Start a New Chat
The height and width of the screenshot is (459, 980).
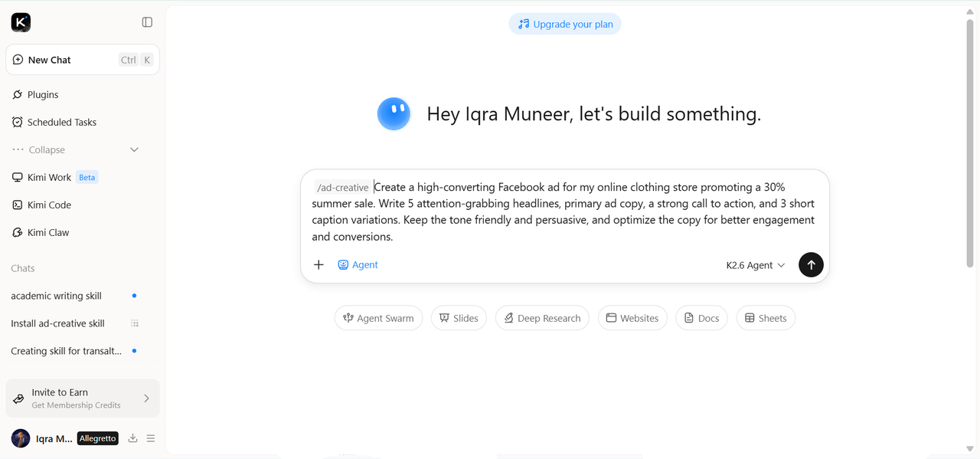83,60
